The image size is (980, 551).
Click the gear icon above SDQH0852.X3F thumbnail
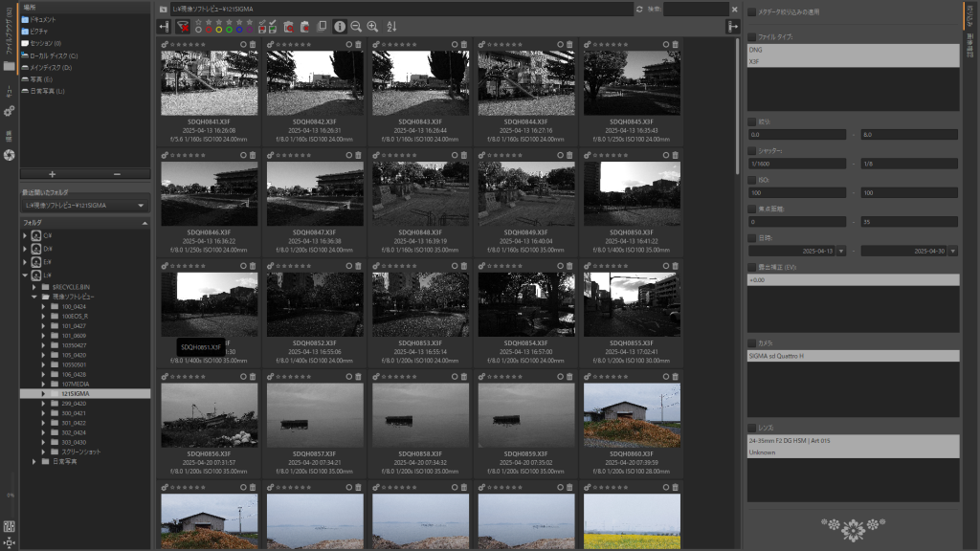(270, 266)
